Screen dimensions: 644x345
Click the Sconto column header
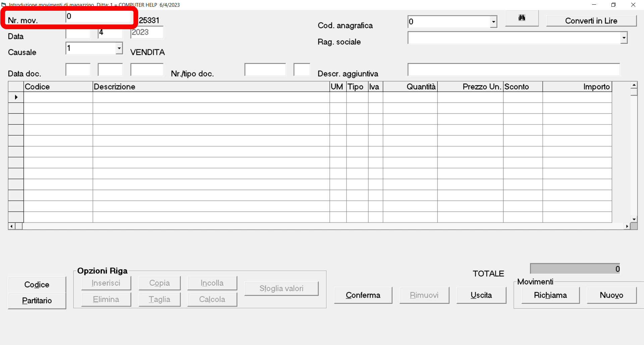(x=523, y=87)
